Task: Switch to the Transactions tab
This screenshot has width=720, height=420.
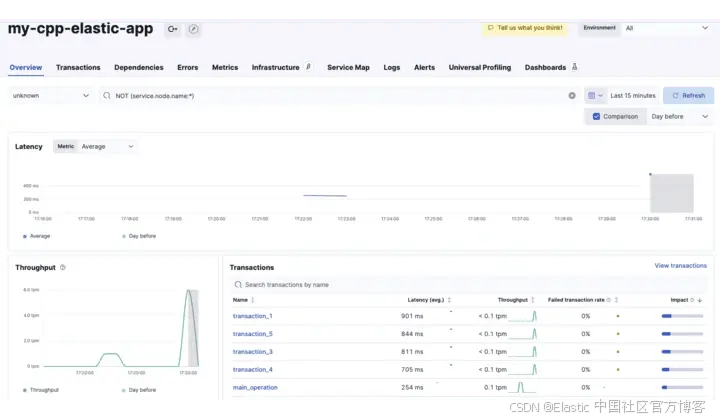Action: click(x=78, y=67)
